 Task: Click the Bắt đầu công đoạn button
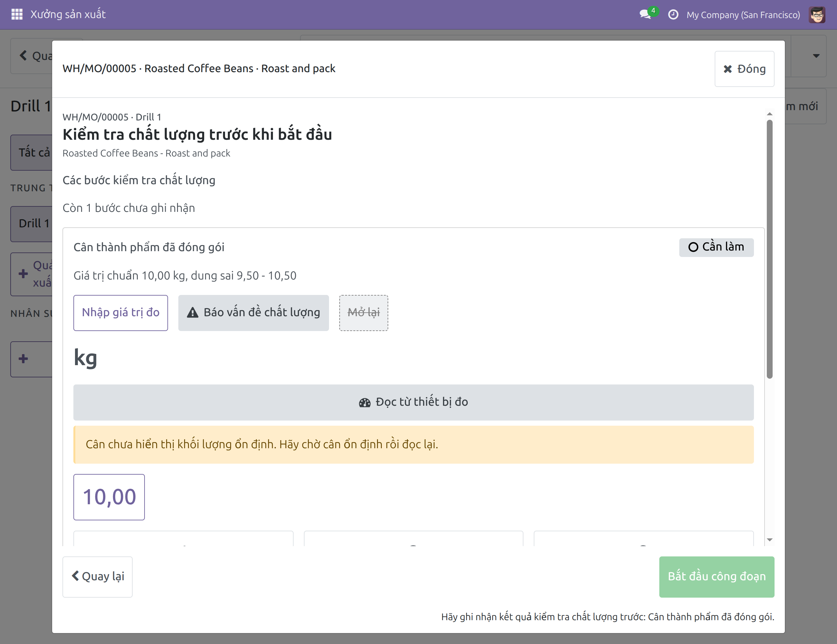(717, 576)
